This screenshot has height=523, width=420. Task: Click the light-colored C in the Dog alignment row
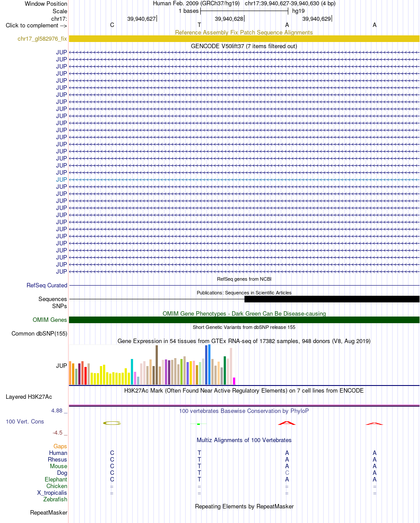(287, 473)
